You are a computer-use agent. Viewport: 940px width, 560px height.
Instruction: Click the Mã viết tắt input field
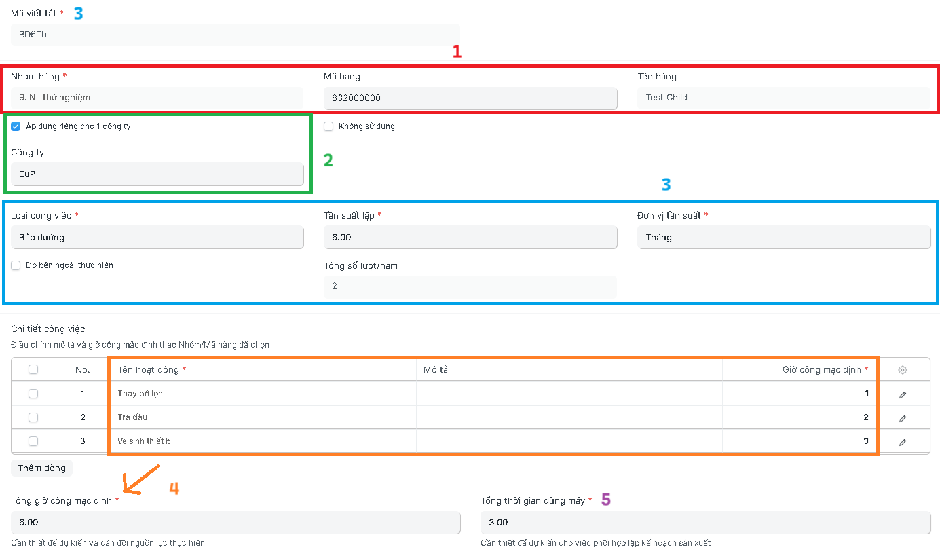(235, 35)
